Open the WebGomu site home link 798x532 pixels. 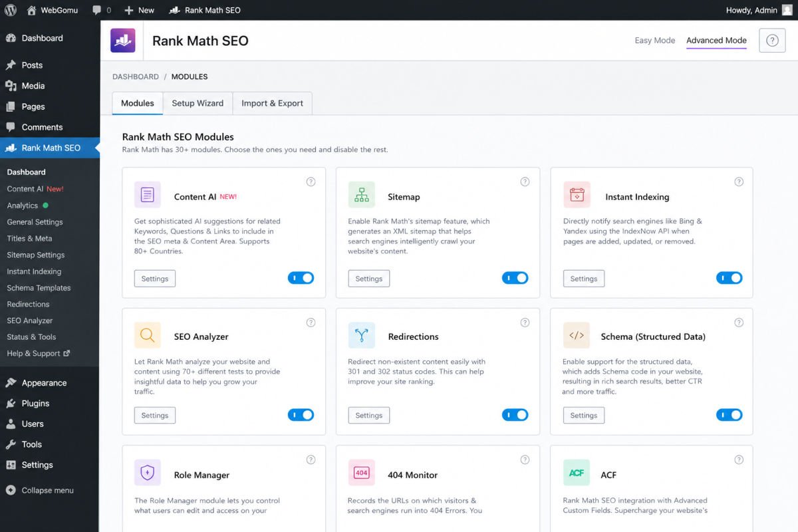(51, 10)
